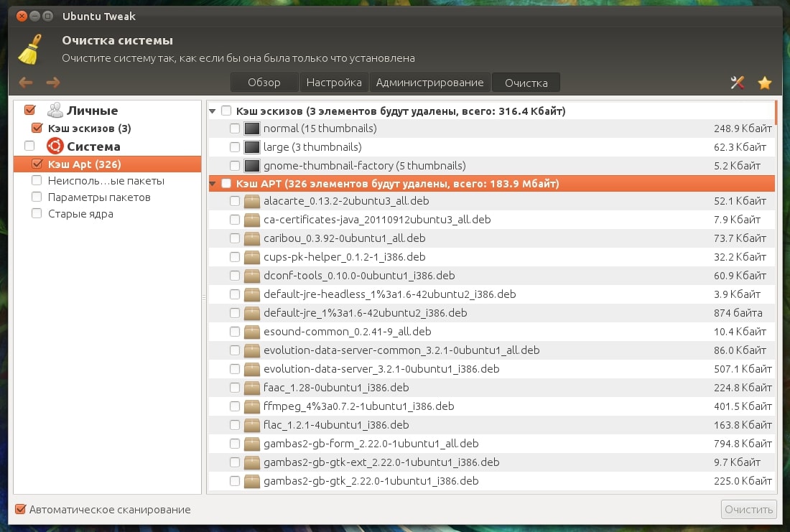Click the evolution-data-server-common package icon
790x532 pixels.
(252, 350)
